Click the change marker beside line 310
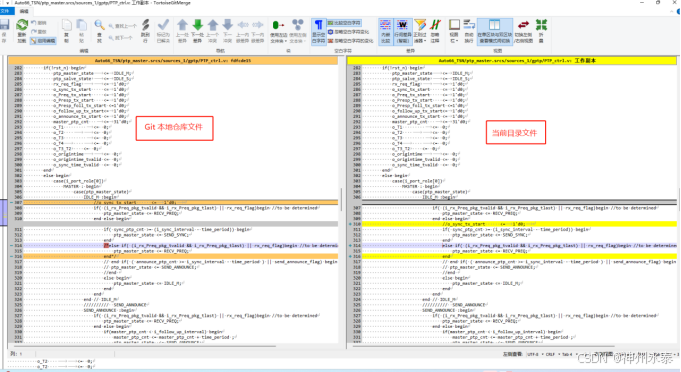Image resolution: width=681 pixels, height=372 pixels. pyautogui.click(x=350, y=224)
